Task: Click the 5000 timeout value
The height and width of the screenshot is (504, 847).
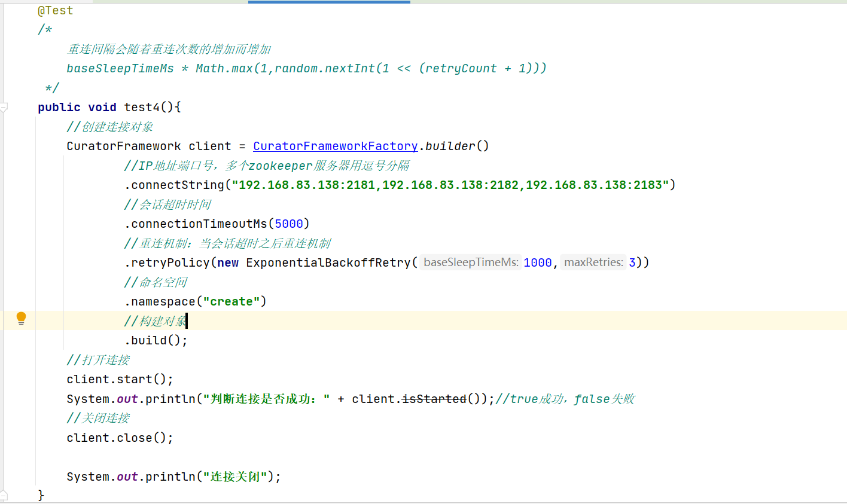Action: [289, 224]
